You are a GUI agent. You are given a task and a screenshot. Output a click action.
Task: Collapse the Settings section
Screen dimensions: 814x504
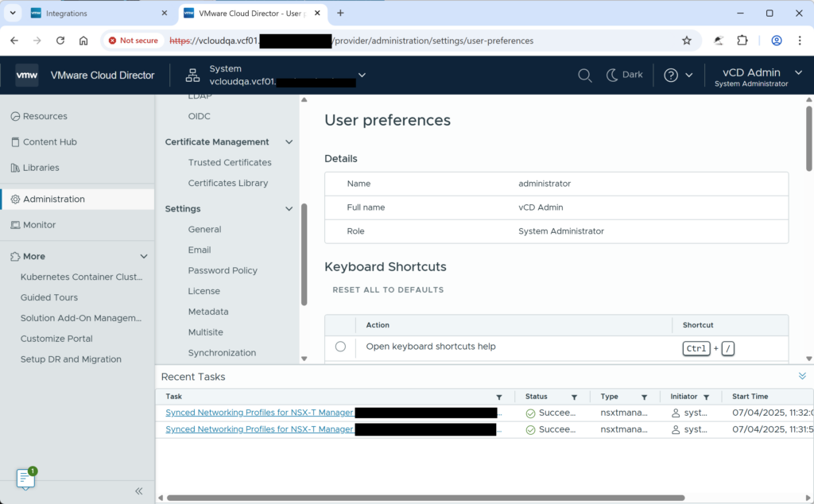289,208
